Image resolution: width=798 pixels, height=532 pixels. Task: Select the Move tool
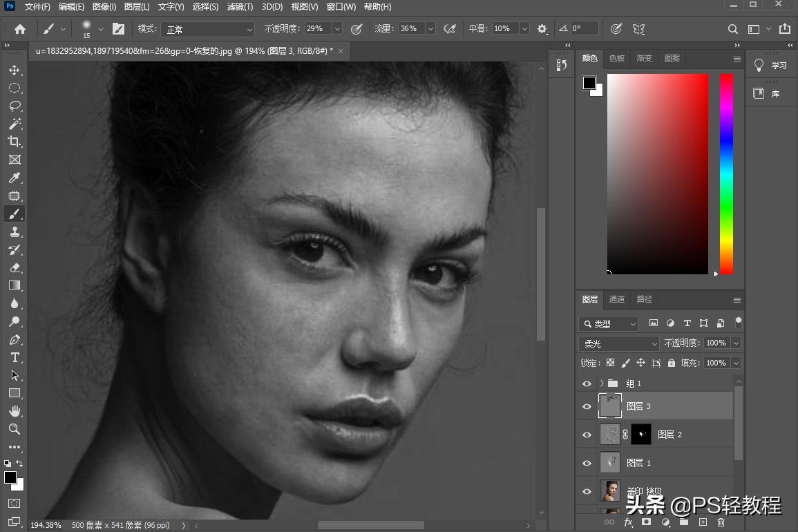click(15, 70)
